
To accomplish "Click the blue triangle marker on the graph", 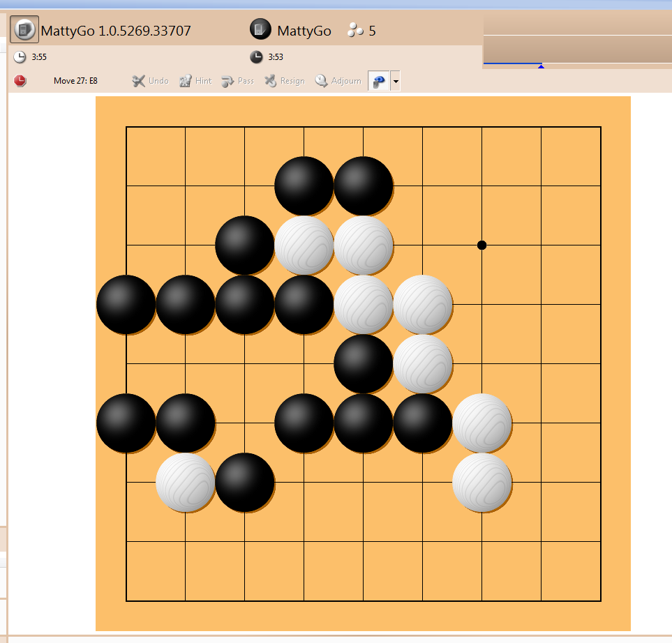I will click(x=541, y=66).
